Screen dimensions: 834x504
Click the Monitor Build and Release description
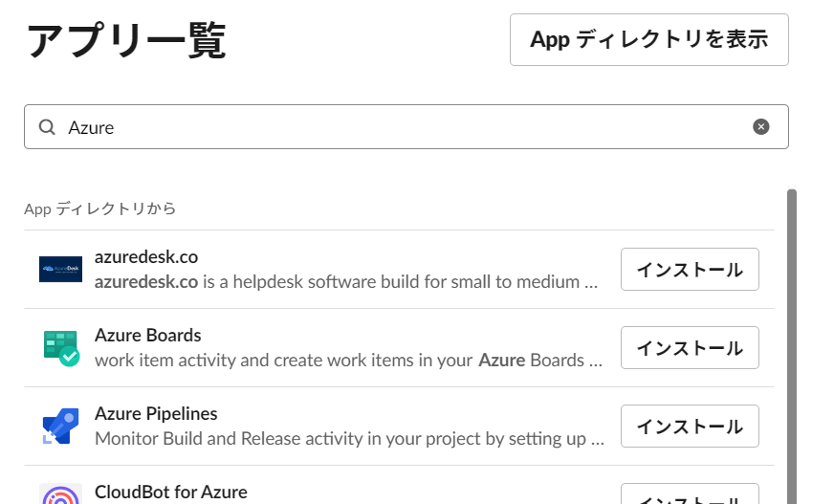click(349, 439)
